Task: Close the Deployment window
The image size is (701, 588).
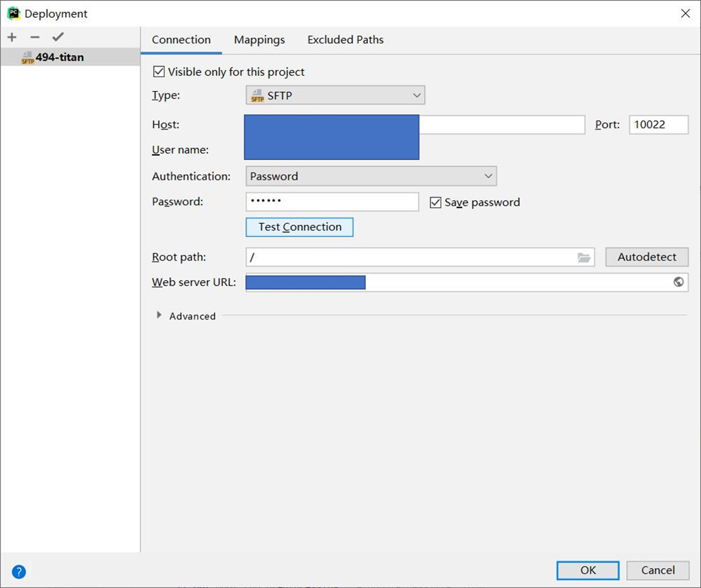Action: click(x=685, y=14)
